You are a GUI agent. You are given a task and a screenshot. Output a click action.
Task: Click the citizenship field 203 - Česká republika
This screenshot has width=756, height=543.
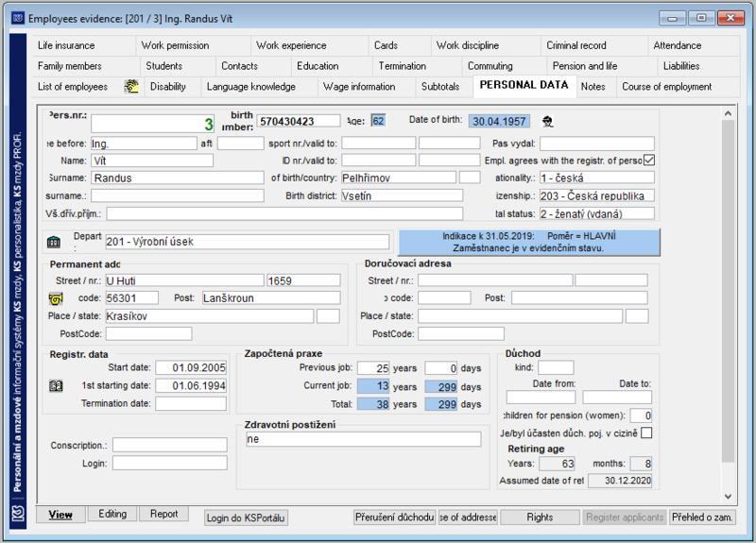[597, 196]
